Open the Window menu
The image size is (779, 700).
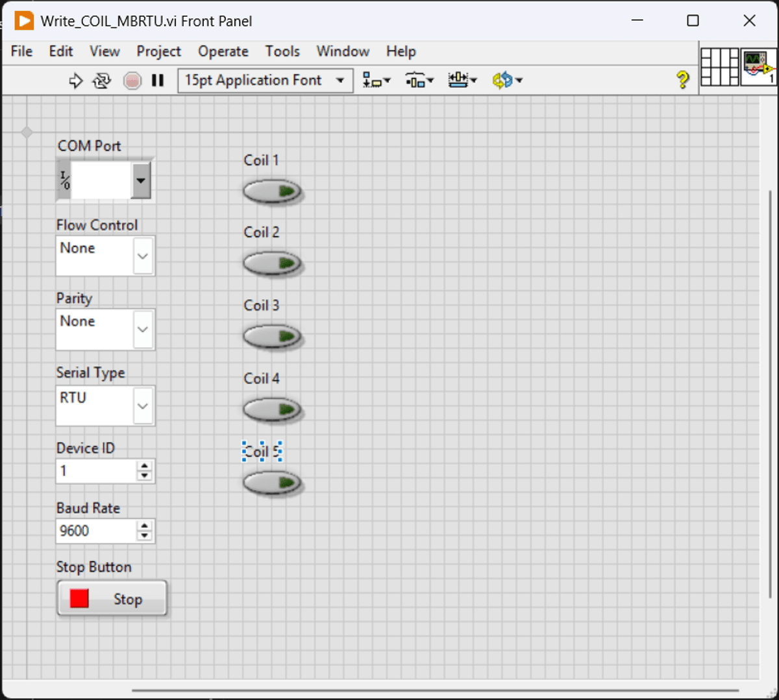click(x=343, y=51)
